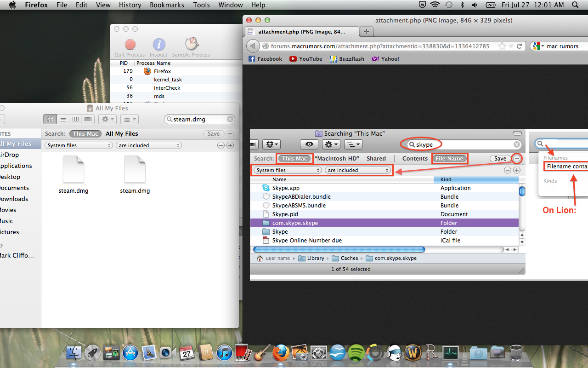
Task: Reload the page in Firefox
Action: tap(520, 46)
